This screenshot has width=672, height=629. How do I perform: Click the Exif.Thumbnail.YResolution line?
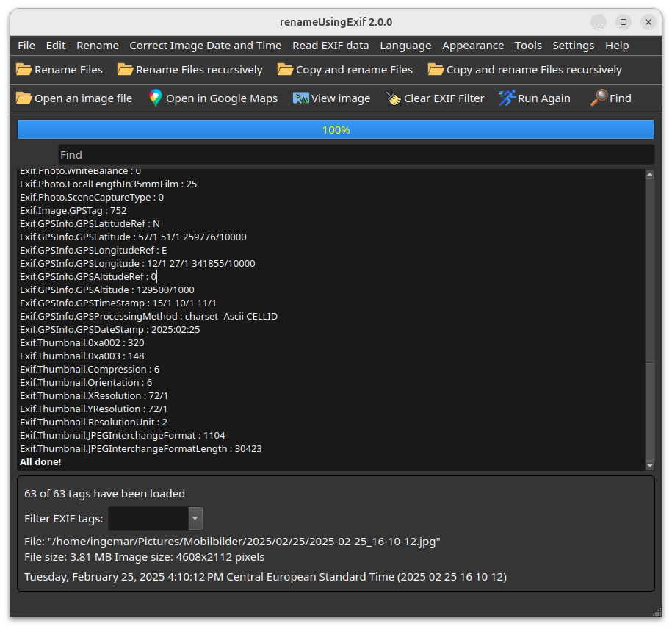(93, 409)
